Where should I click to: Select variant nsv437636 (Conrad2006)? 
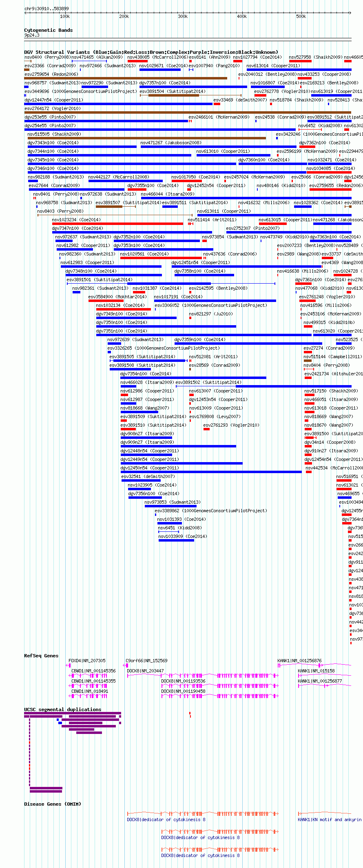click(230, 254)
